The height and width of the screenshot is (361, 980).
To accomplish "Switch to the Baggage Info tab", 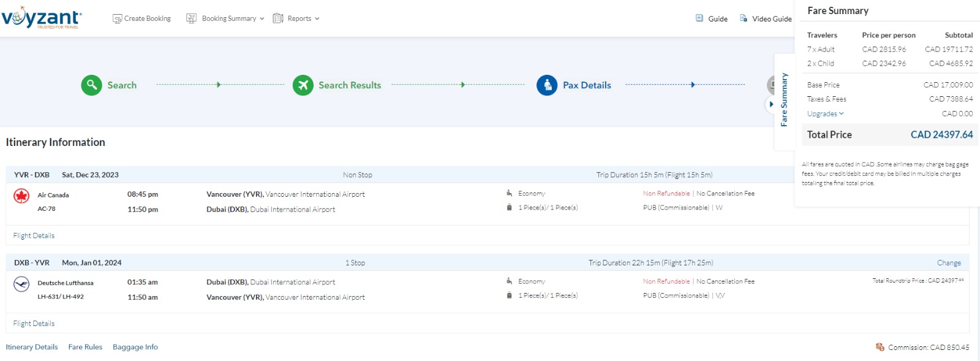I will point(135,347).
